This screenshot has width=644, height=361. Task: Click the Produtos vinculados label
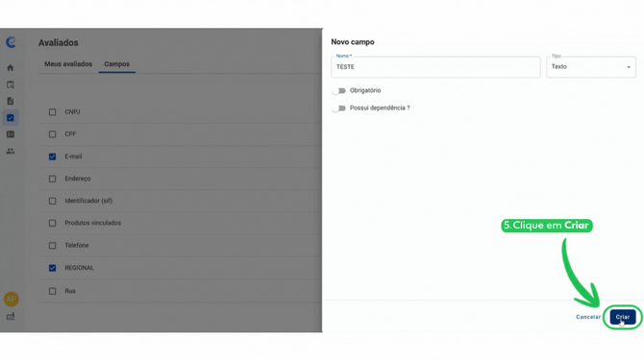93,223
